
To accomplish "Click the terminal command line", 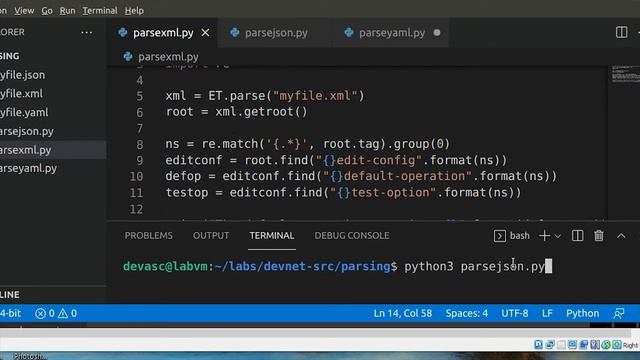I will coord(338,267).
